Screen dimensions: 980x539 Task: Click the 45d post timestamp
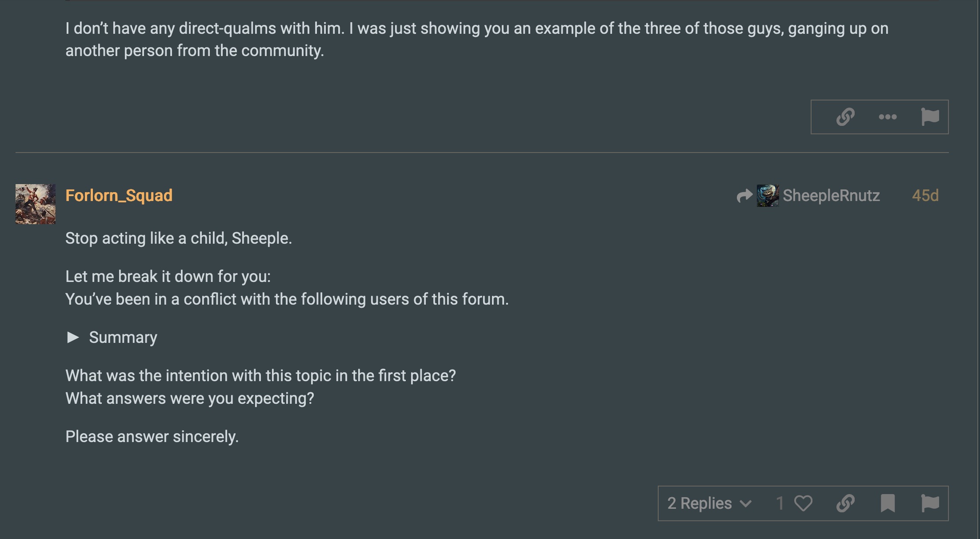click(x=925, y=196)
